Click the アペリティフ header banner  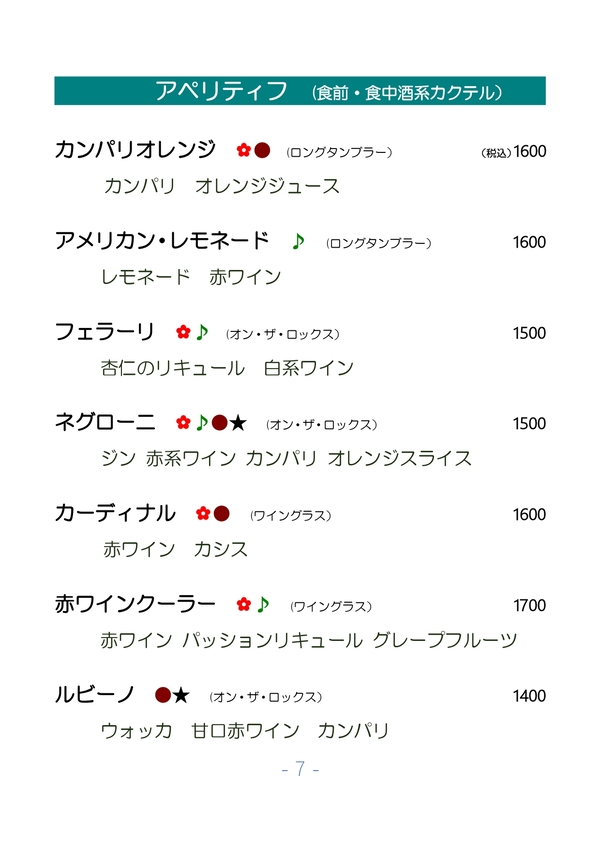tap(300, 91)
